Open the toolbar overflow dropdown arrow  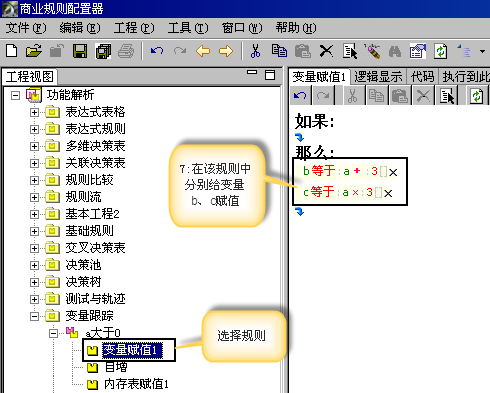coord(482,51)
